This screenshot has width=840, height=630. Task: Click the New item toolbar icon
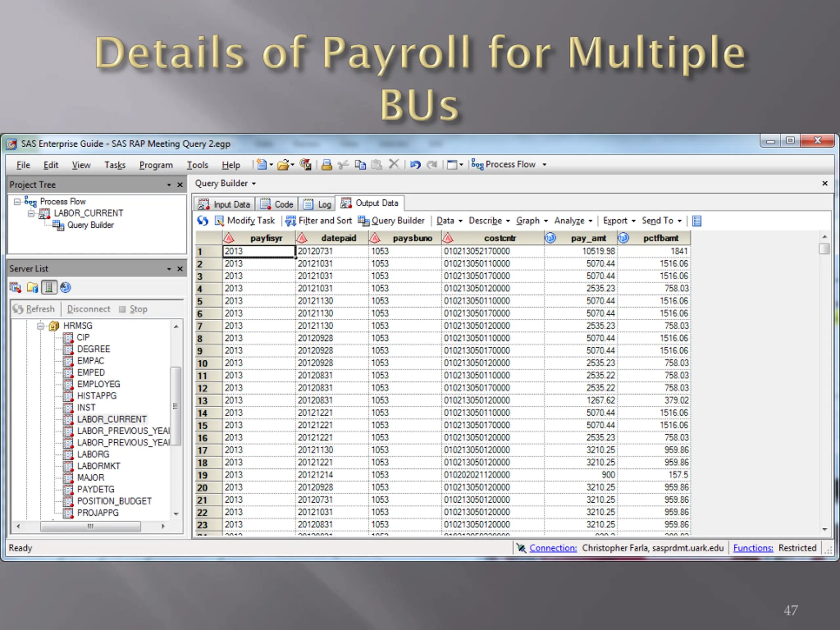tap(262, 164)
